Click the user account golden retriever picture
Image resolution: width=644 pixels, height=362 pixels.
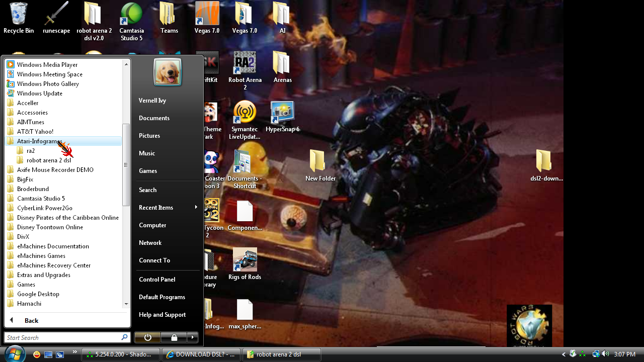(x=168, y=72)
